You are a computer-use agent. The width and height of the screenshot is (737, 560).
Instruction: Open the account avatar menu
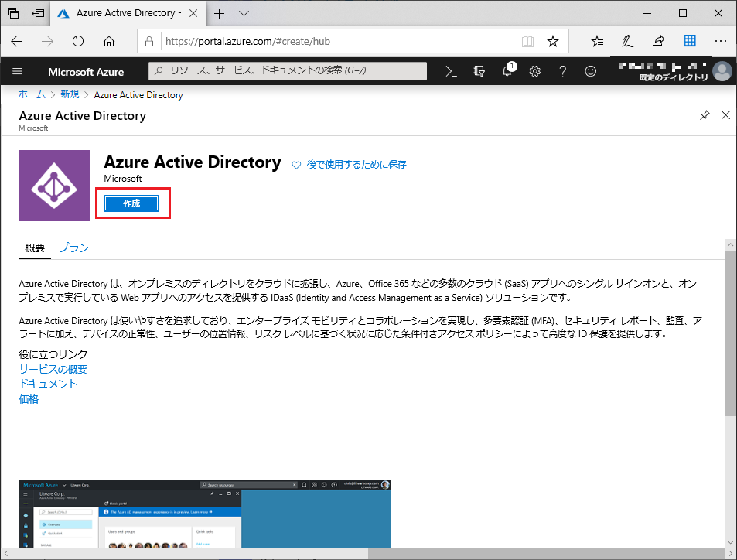pos(722,71)
